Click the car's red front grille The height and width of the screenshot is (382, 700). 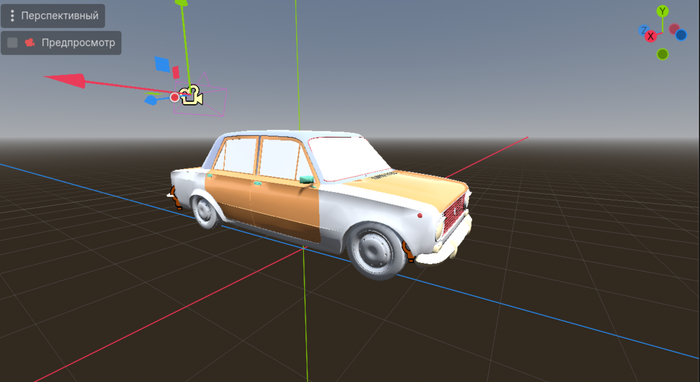coord(454,212)
